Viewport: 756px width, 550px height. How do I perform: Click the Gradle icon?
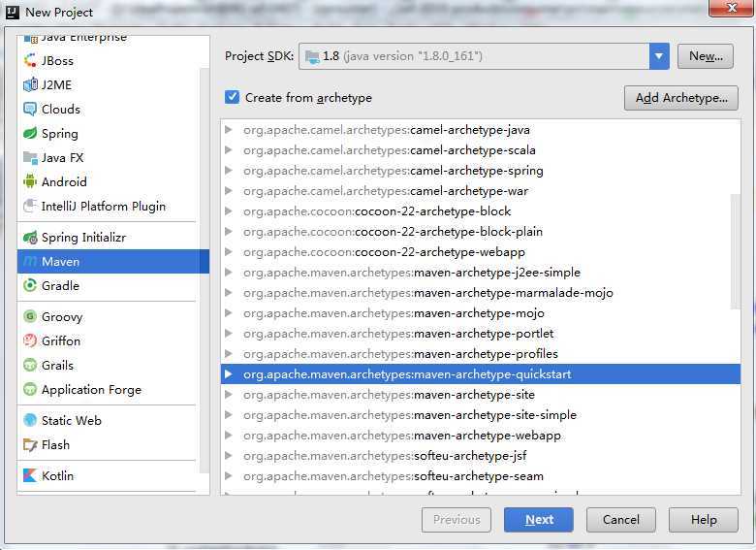[x=30, y=285]
